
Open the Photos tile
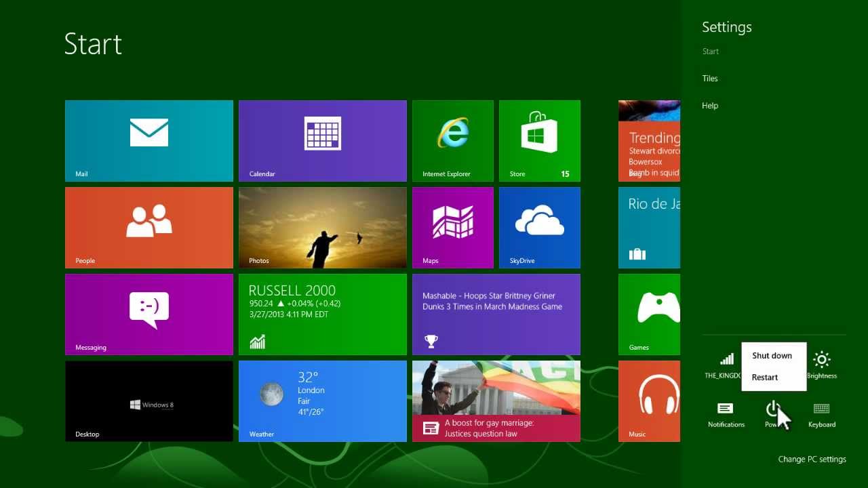(323, 228)
